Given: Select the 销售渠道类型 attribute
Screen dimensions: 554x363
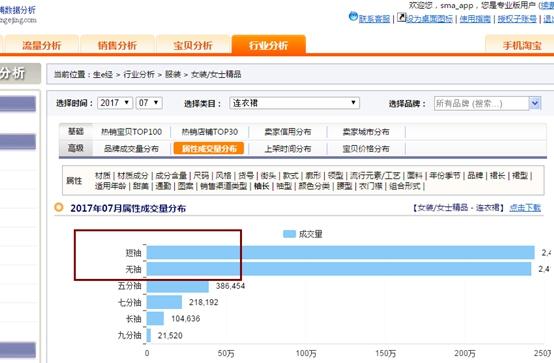Looking at the screenshot, I should coord(223,186).
